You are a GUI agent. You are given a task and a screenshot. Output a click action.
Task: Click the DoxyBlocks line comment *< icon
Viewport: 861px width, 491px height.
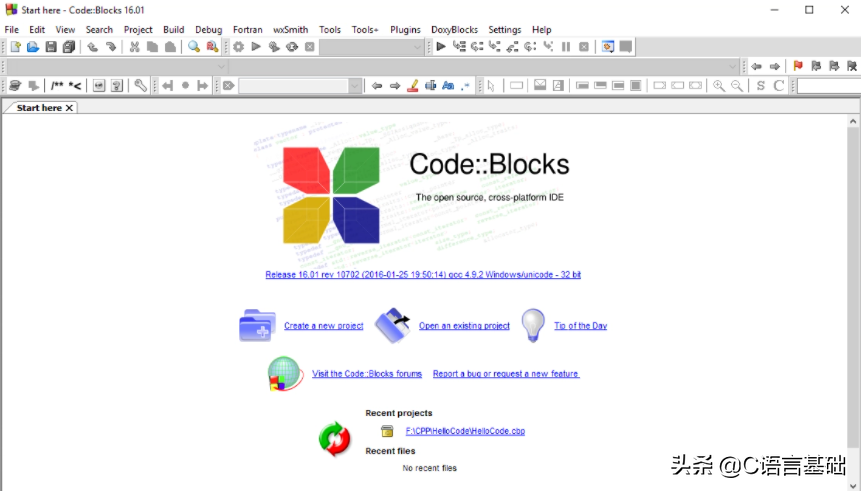coord(75,85)
